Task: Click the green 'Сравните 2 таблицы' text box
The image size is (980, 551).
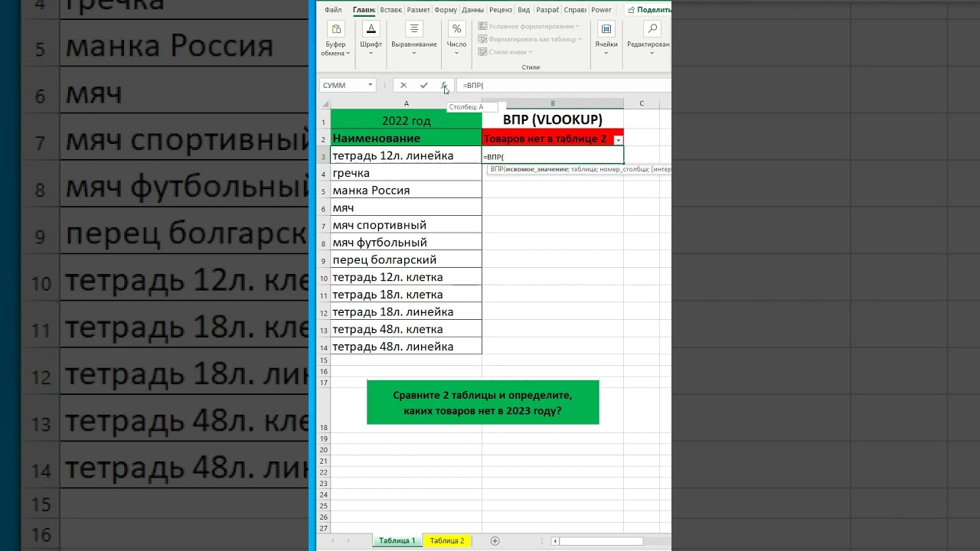Action: [483, 403]
